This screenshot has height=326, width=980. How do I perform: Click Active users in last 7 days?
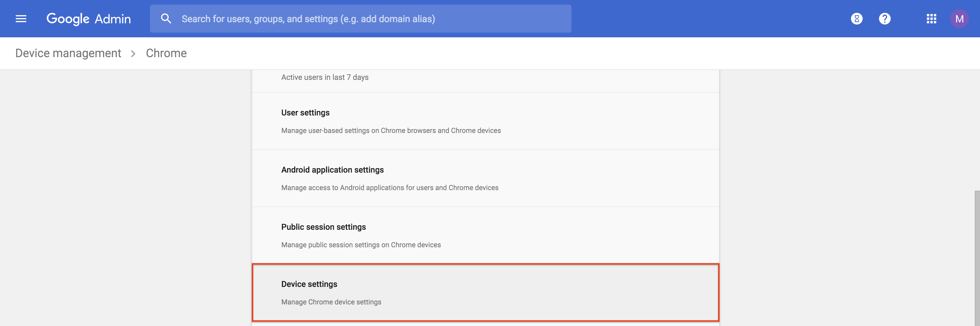pos(325,77)
